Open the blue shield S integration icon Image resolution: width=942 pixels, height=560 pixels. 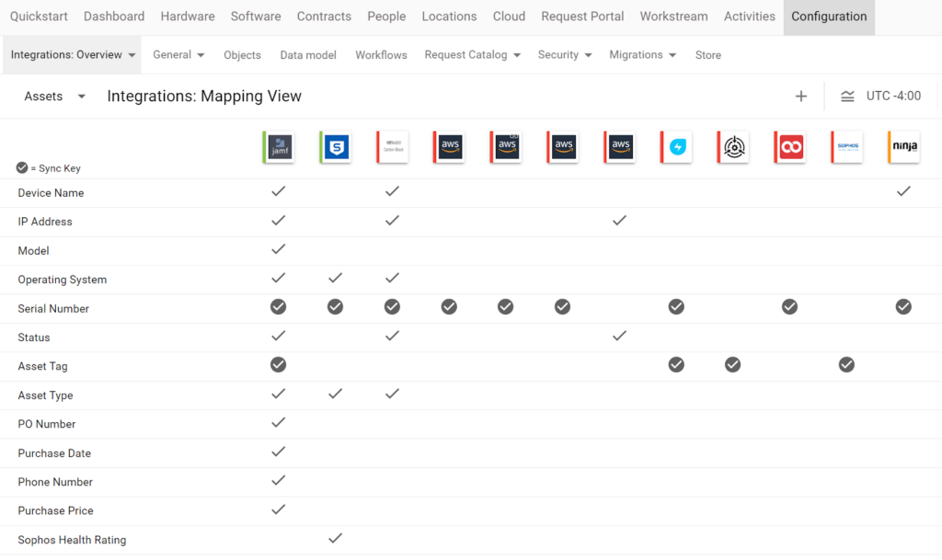click(336, 147)
